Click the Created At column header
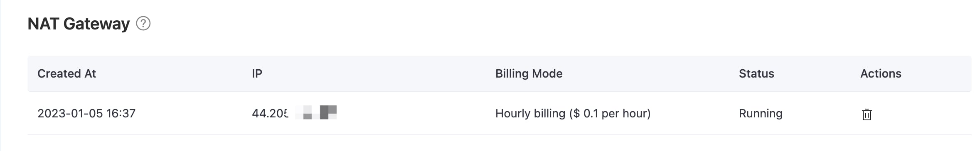Screen dimensions: 980x151 [x=66, y=73]
